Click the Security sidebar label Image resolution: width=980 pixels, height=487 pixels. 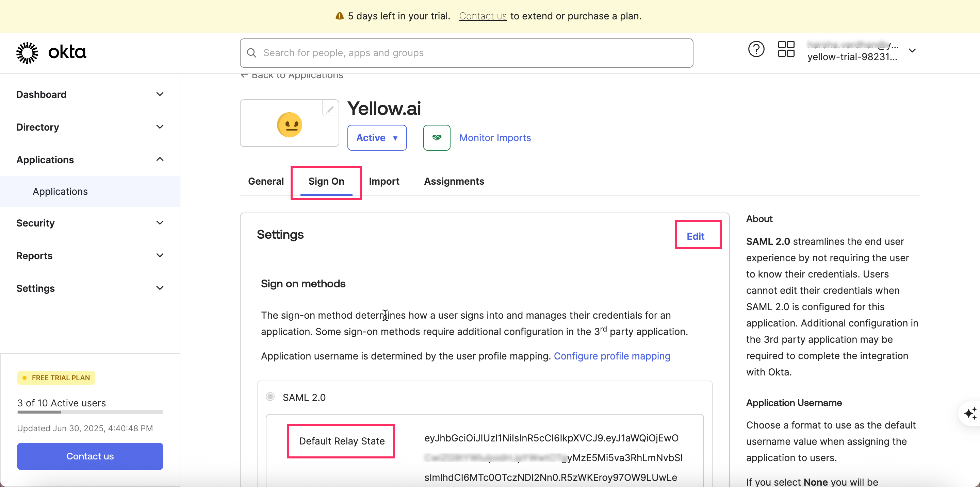[x=35, y=223]
